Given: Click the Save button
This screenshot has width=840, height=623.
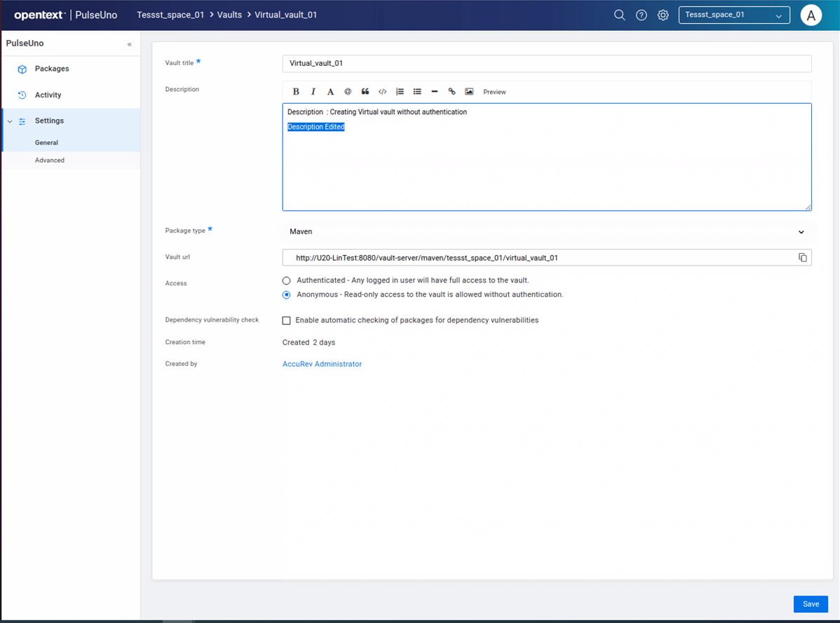Looking at the screenshot, I should [x=811, y=604].
